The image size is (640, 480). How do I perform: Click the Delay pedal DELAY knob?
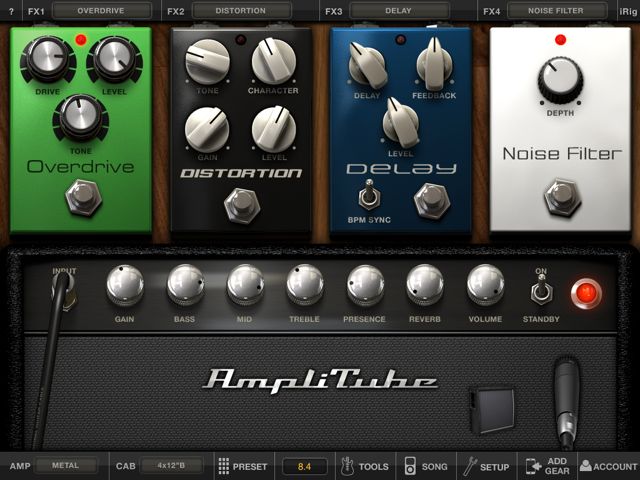coord(367,65)
